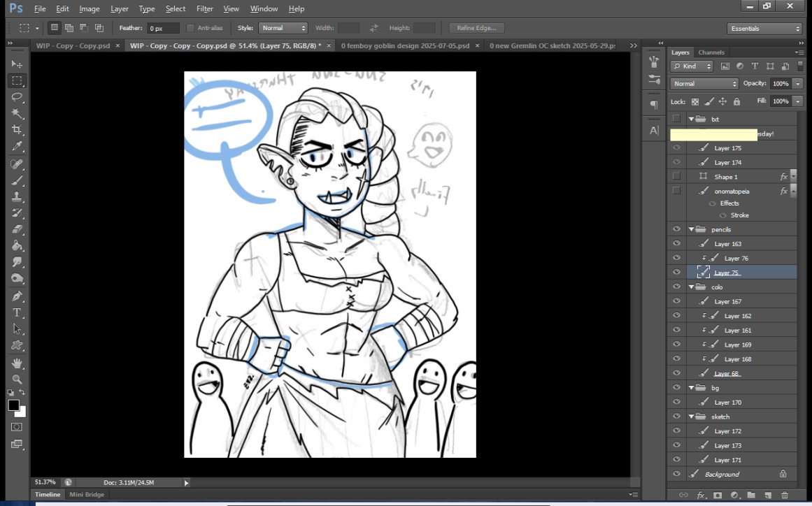The image size is (812, 506).
Task: Open the Paragraph collapsed panel icon
Action: pyautogui.click(x=654, y=105)
